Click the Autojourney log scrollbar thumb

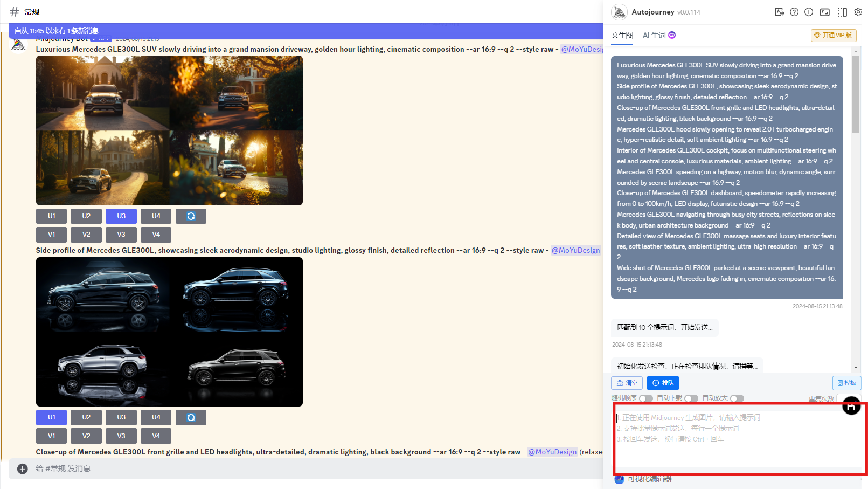pyautogui.click(x=856, y=94)
